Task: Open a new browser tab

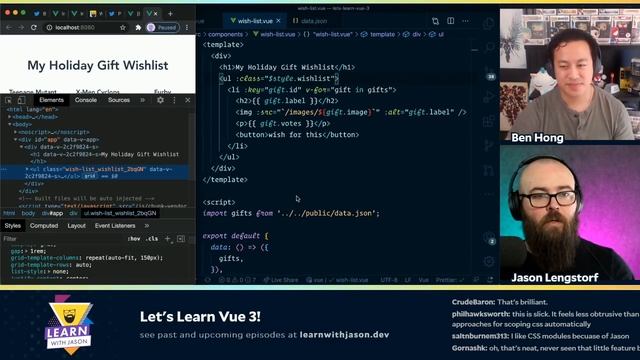Action: 171,13
